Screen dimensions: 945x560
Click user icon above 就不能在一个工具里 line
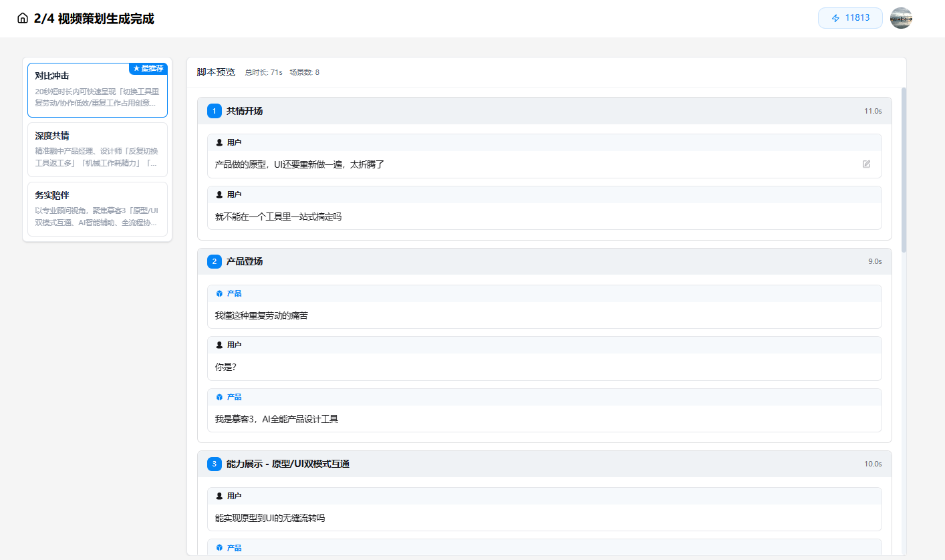219,194
